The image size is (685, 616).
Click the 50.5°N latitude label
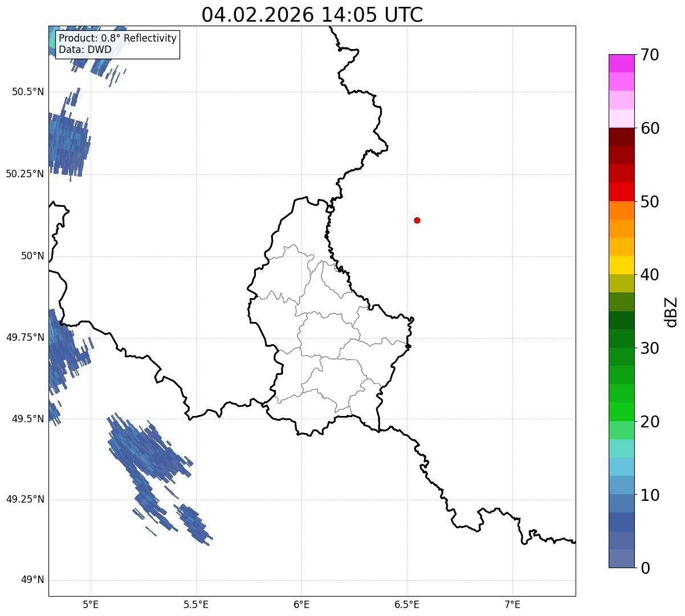[28, 92]
